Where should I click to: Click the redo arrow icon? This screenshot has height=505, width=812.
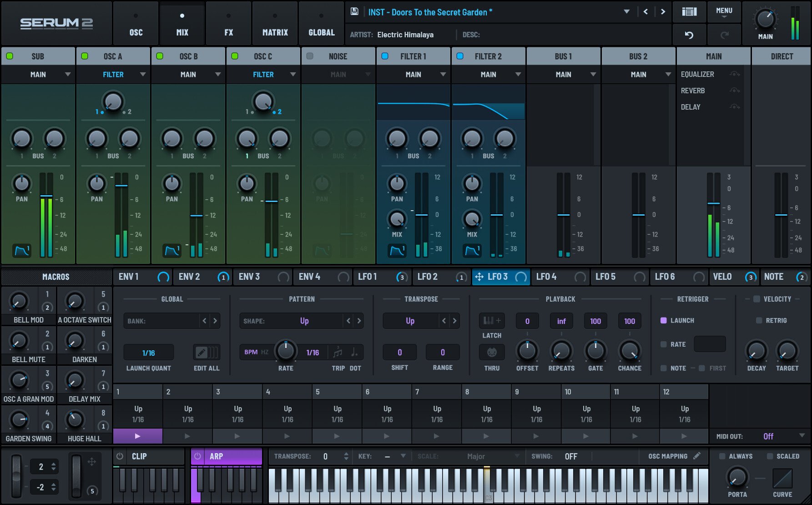point(724,34)
